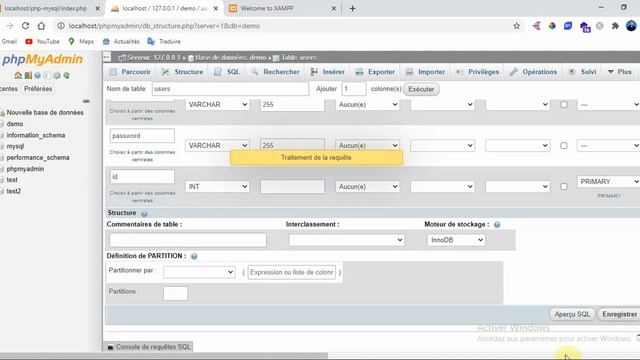
Task: Open the navigation settings gear icon
Action: coord(57,76)
